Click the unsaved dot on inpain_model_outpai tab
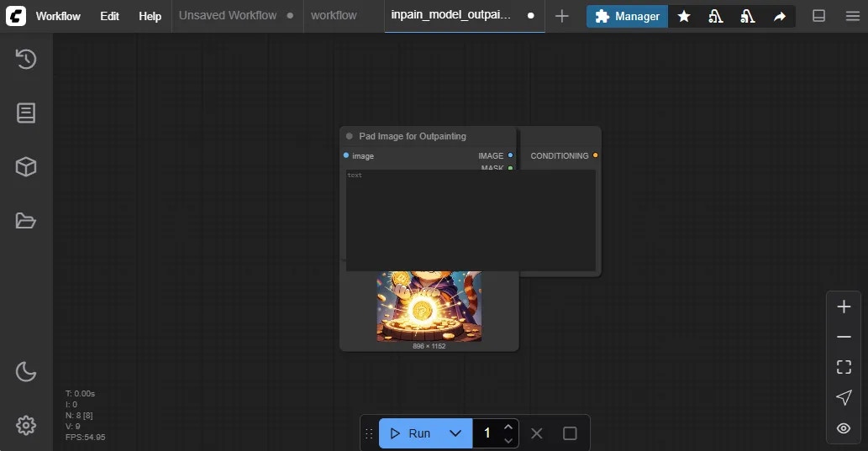Viewport: 868px width, 451px height. coord(531,15)
